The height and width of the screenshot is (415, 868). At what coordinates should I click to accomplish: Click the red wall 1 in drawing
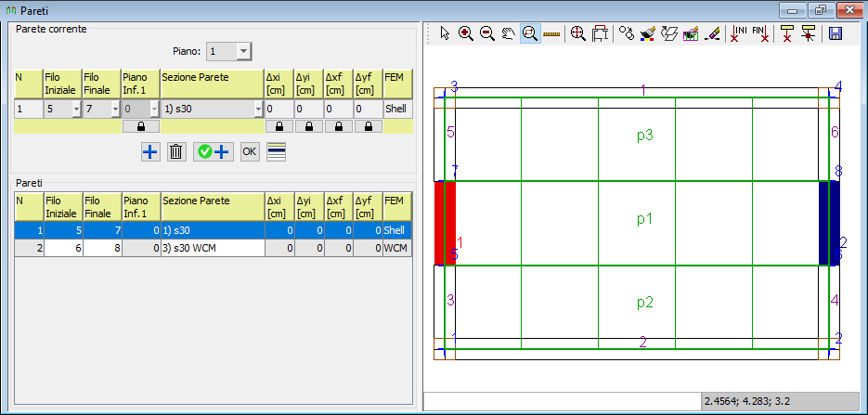coord(445,223)
